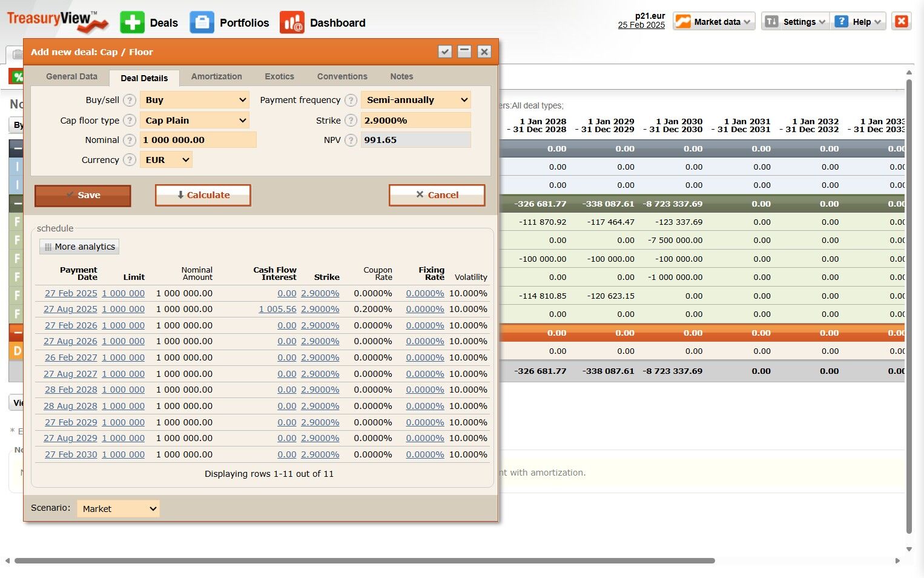Open the Exotics tab

[x=279, y=76]
